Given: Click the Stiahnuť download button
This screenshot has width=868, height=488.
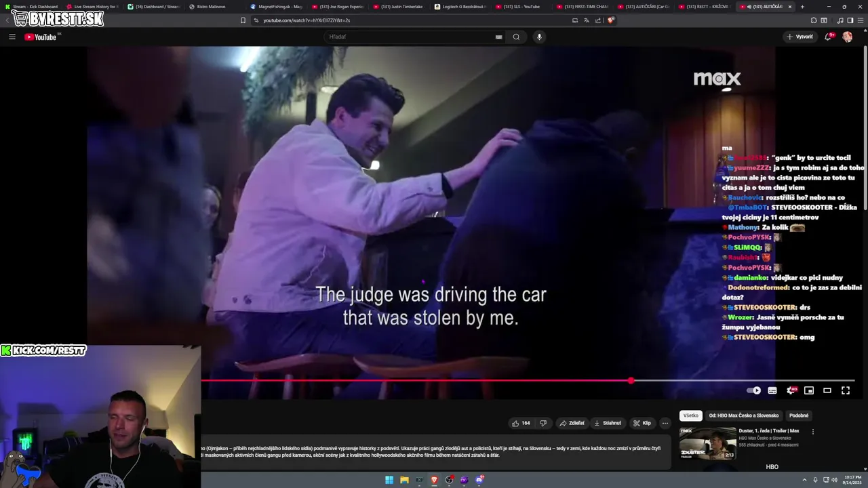Looking at the screenshot, I should pyautogui.click(x=608, y=423).
